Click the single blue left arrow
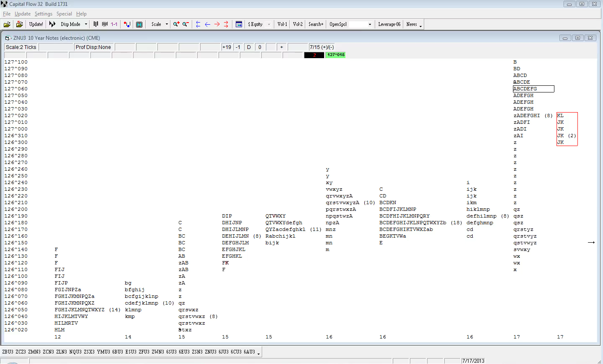This screenshot has height=364, width=603. coord(208,24)
